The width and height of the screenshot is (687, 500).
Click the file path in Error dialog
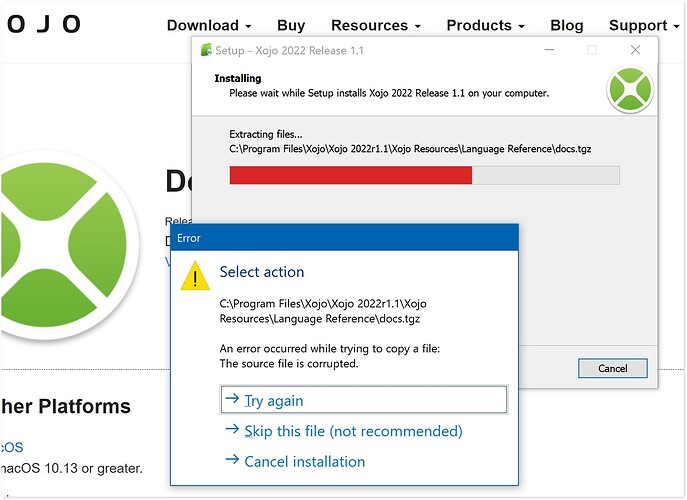click(323, 311)
